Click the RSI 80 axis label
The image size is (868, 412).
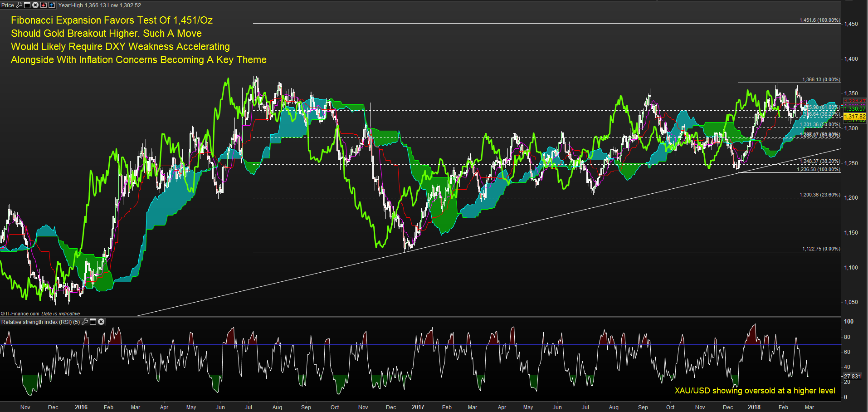coord(847,337)
